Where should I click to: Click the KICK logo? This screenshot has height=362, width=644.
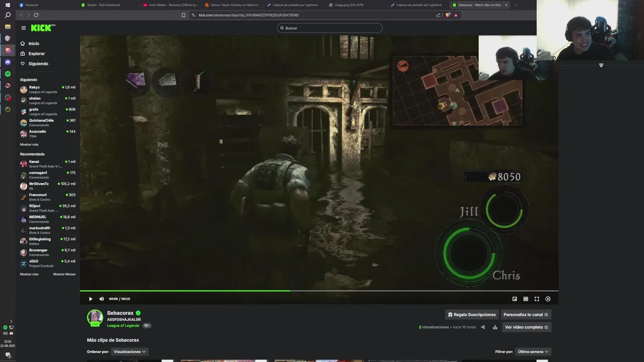click(43, 28)
